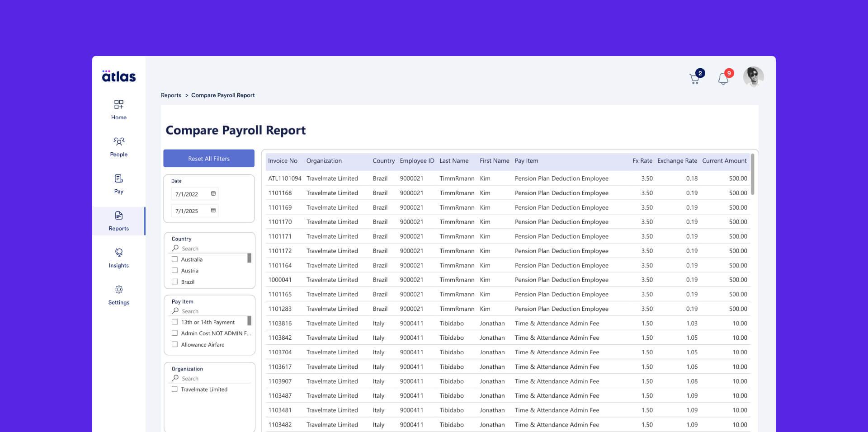Image resolution: width=868 pixels, height=432 pixels.
Task: Tick the Australia country checkbox
Action: (x=175, y=259)
